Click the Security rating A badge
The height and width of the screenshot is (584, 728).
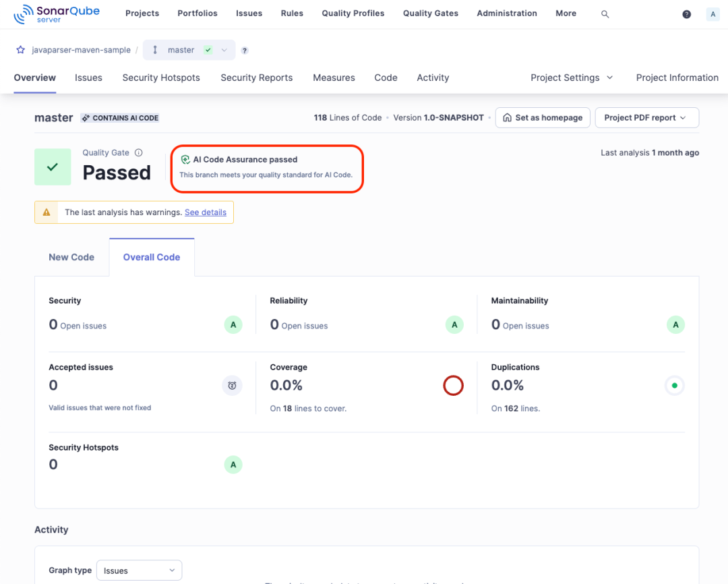233,324
